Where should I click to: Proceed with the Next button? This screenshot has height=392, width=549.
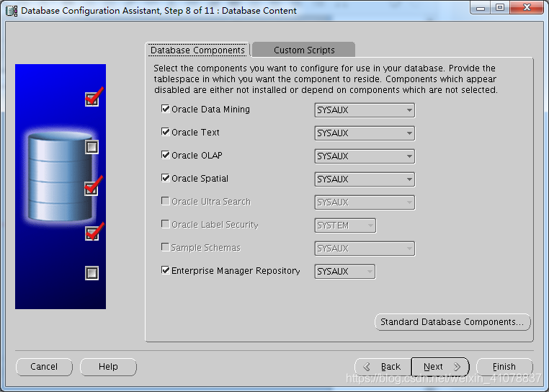click(x=440, y=367)
